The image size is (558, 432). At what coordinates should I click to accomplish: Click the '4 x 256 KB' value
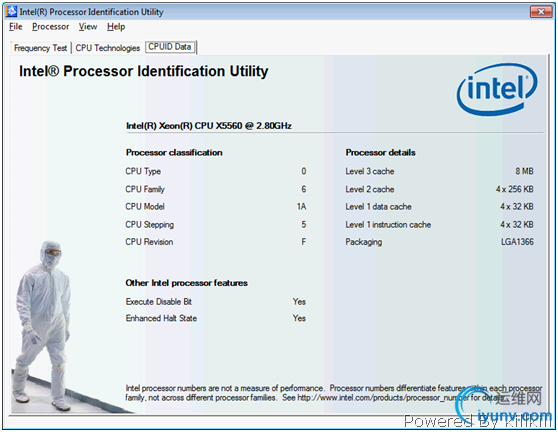tap(515, 189)
